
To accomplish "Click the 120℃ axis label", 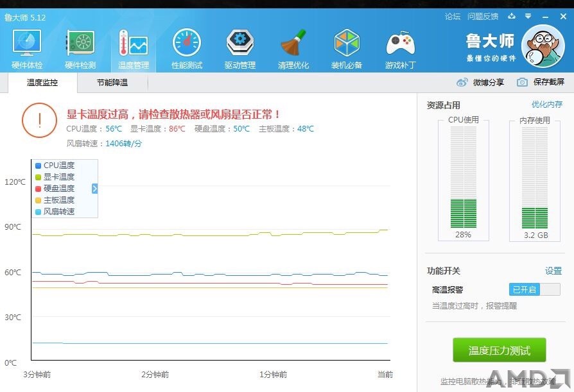I will click(15, 182).
